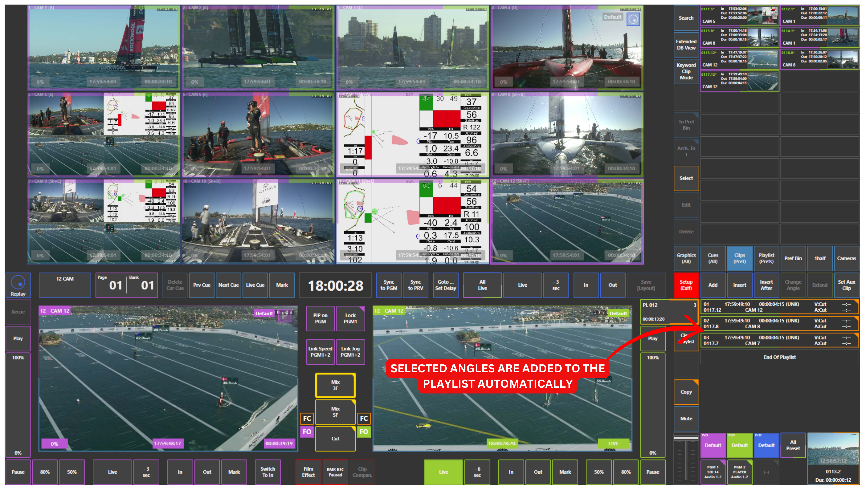868x488 pixels.
Task: Toggle the FC button above the green FO
Action: coord(363,418)
